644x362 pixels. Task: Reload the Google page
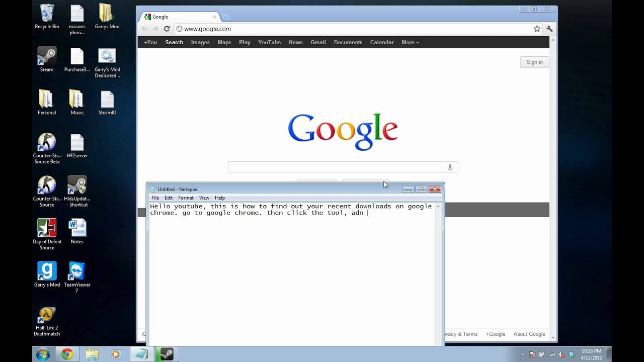coord(167,29)
